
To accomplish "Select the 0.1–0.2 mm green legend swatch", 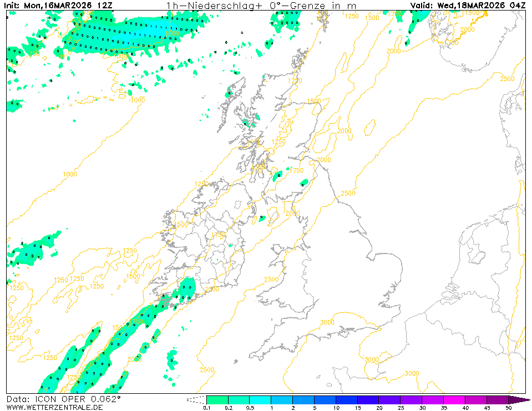I will pyautogui.click(x=217, y=399).
